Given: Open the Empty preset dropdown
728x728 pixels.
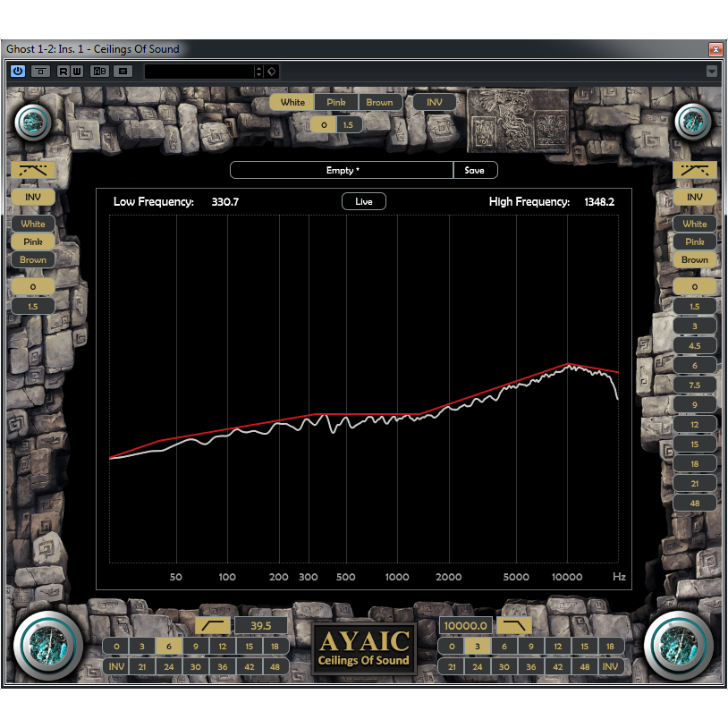Looking at the screenshot, I should coord(343,169).
